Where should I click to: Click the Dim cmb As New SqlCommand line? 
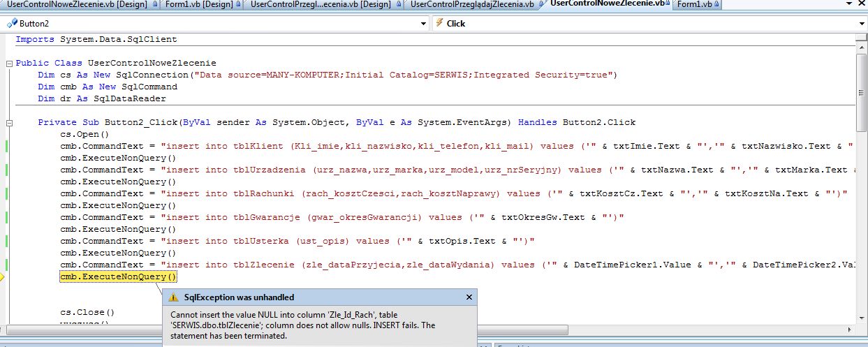pyautogui.click(x=108, y=87)
